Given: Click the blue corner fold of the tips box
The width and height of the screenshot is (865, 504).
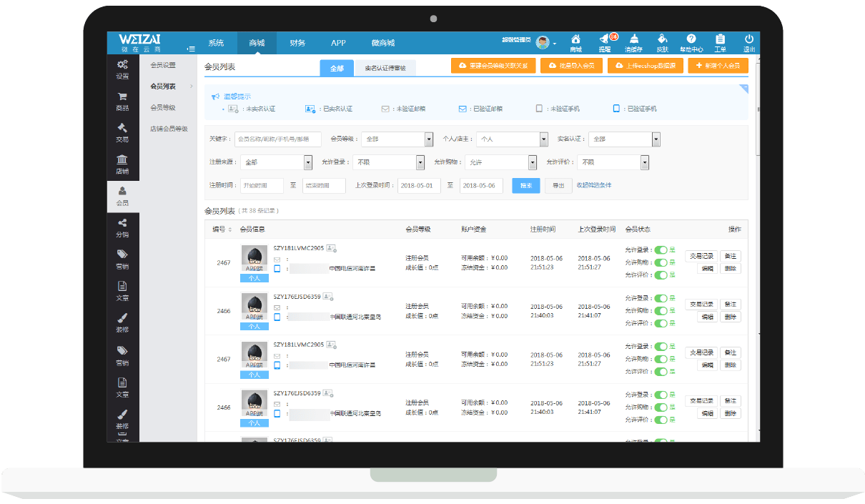Looking at the screenshot, I should click(x=743, y=89).
